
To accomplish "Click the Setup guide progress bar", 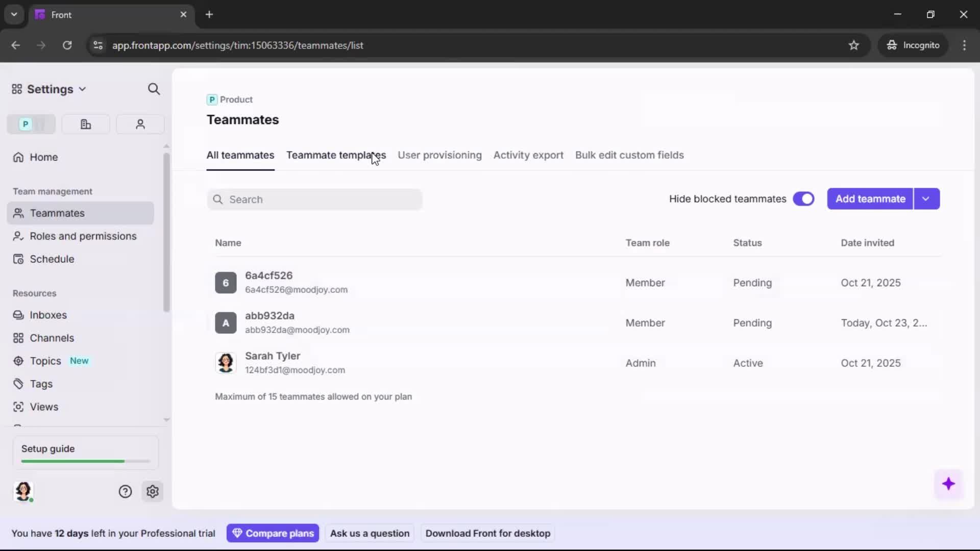I will tap(84, 461).
